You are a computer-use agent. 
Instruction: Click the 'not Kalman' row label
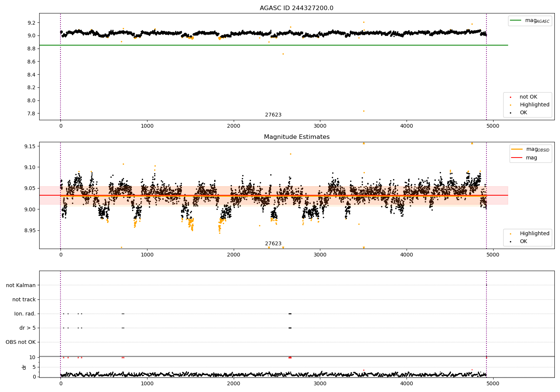[21, 286]
